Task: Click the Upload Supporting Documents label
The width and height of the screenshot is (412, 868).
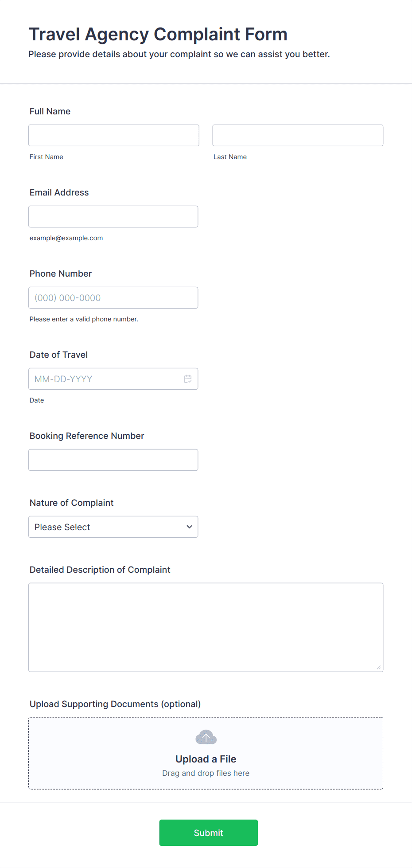Action: pyautogui.click(x=115, y=704)
